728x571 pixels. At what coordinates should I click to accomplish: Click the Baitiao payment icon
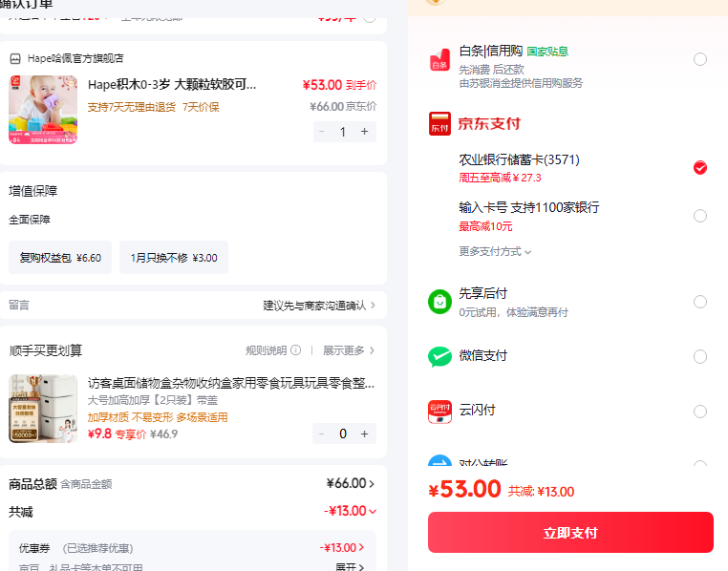click(439, 60)
